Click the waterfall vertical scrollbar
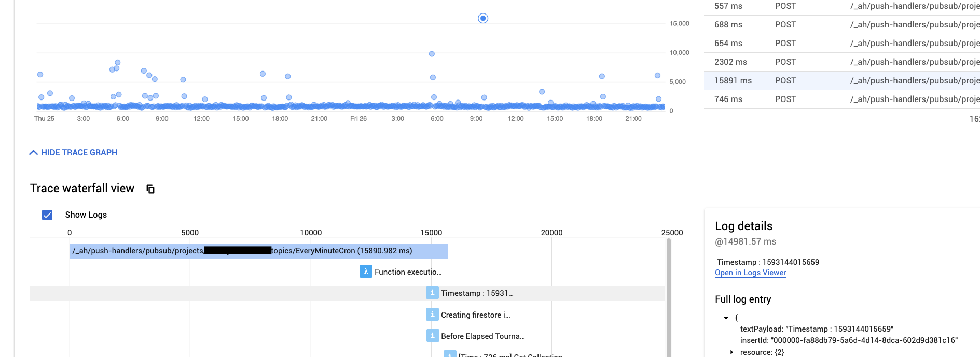The width and height of the screenshot is (980, 357). coord(668,295)
